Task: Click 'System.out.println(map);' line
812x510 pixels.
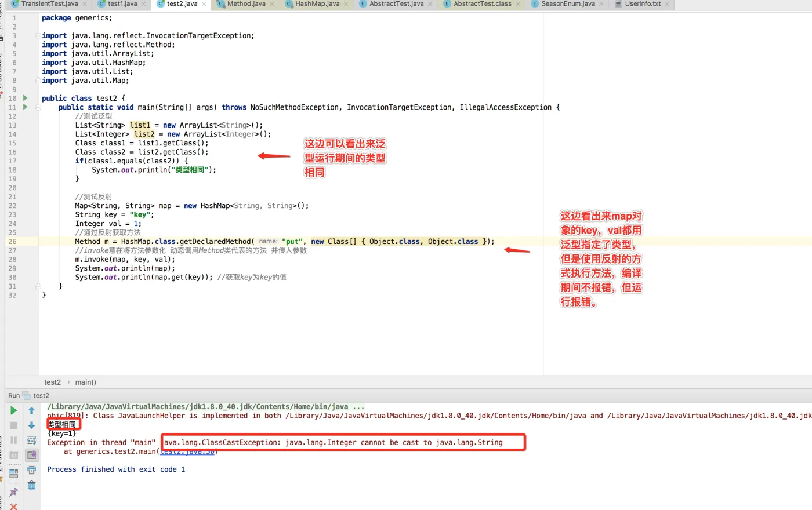Action: point(125,268)
